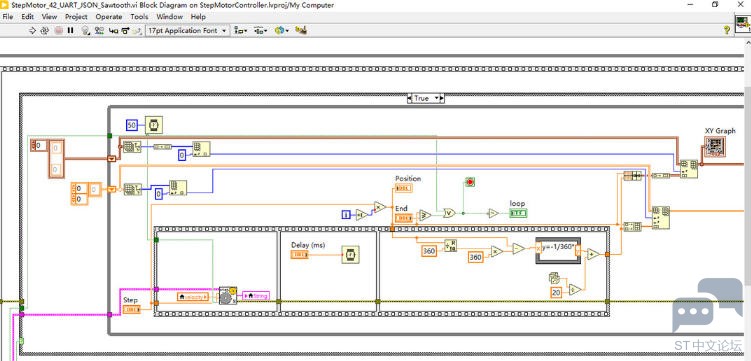Click the Run Continuously button

pos(45,31)
